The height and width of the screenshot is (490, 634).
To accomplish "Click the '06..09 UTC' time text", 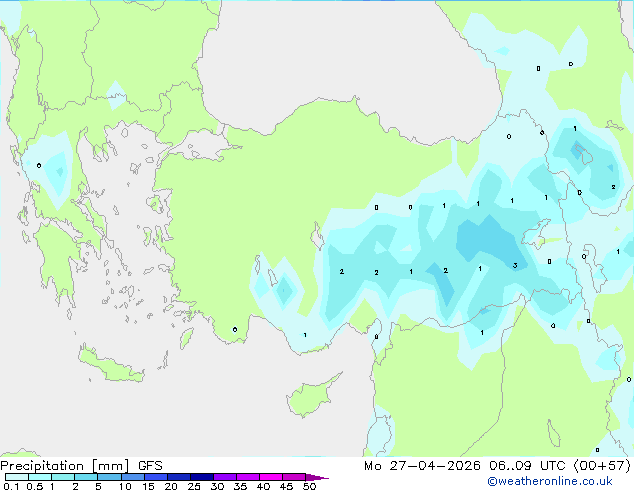I will coord(527,466).
